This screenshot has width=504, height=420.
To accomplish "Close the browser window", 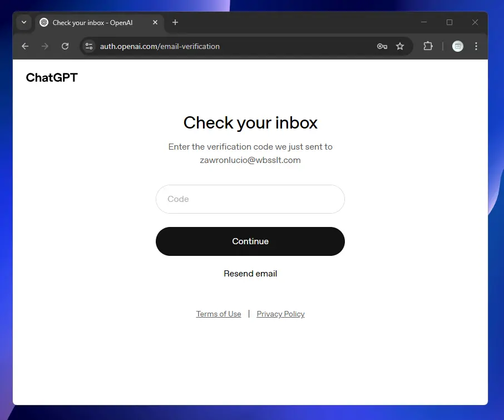I will point(475,22).
